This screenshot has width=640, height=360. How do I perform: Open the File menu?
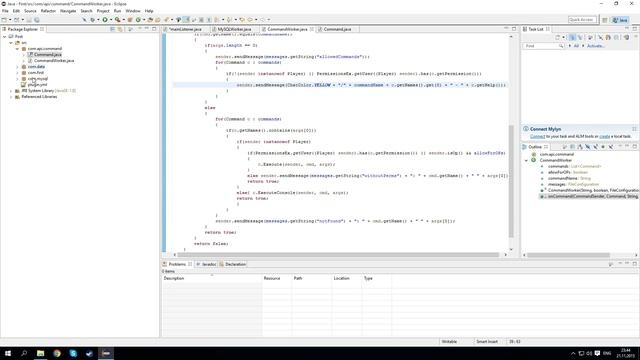[5, 11]
